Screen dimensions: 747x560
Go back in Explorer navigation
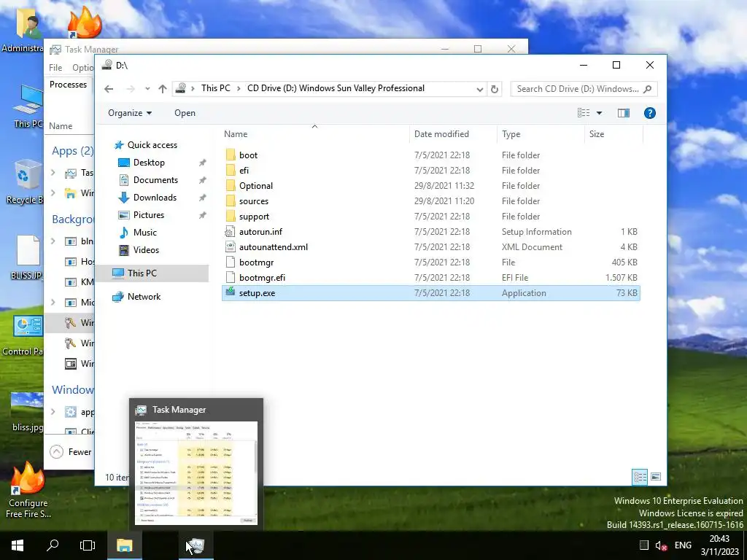click(x=109, y=88)
